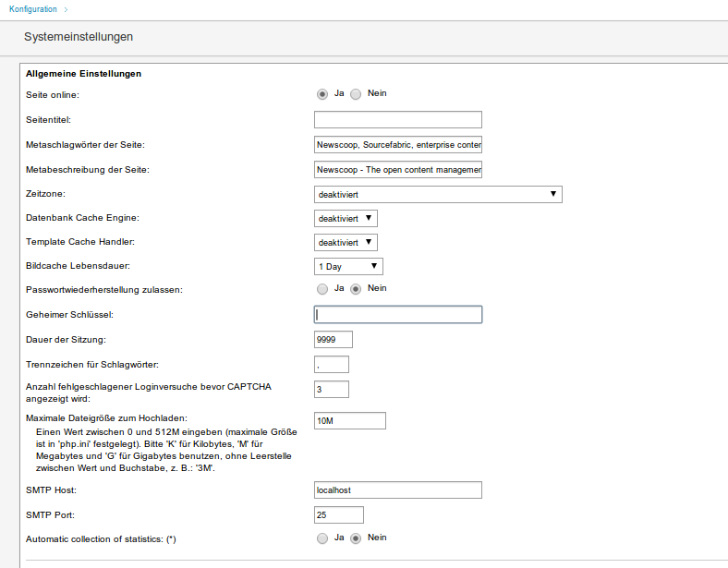Select Ja for Seite online
This screenshot has height=568, width=728.
[x=322, y=94]
